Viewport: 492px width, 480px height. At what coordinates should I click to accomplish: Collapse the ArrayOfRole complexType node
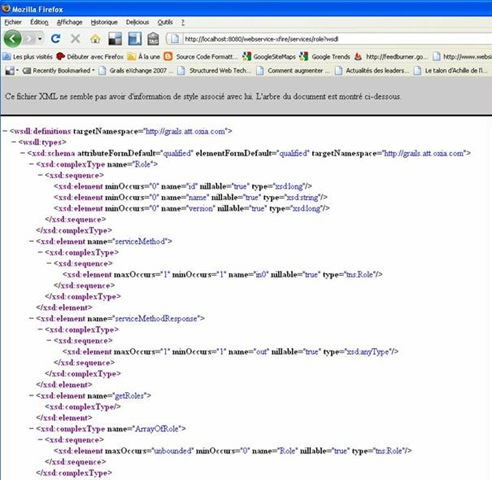coord(32,429)
